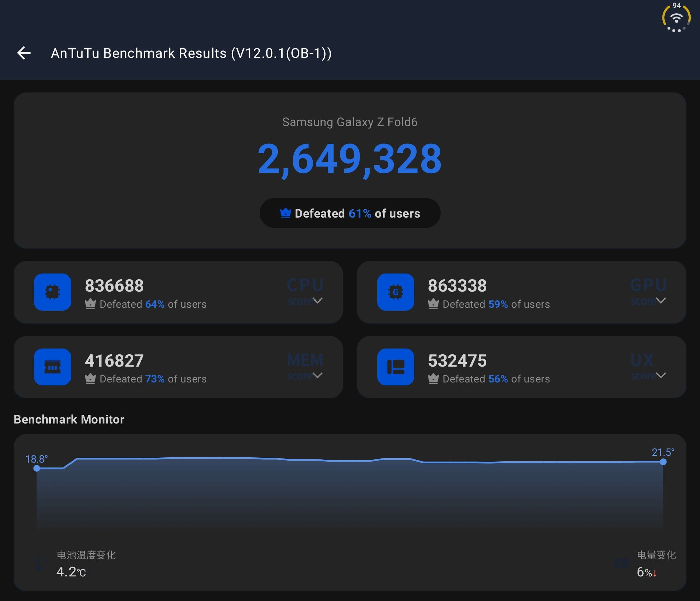Tap the blue memory module icon
This screenshot has width=700, height=601.
(52, 367)
